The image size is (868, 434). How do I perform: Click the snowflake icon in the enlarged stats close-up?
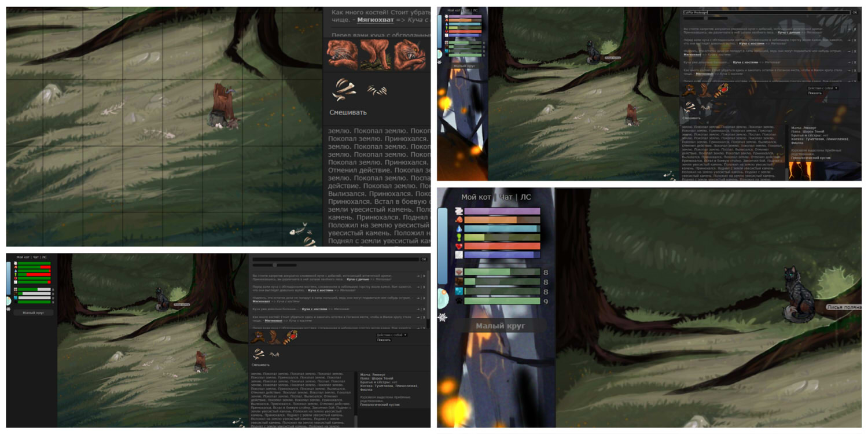point(443,317)
